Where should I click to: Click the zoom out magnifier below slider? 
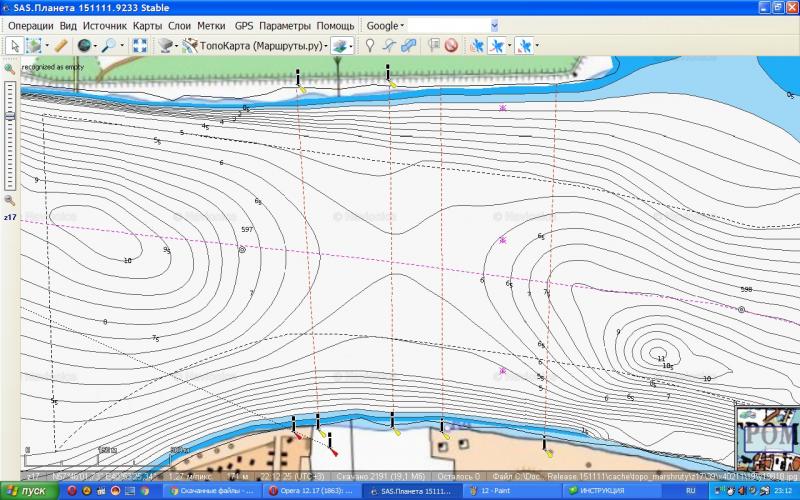click(x=10, y=200)
